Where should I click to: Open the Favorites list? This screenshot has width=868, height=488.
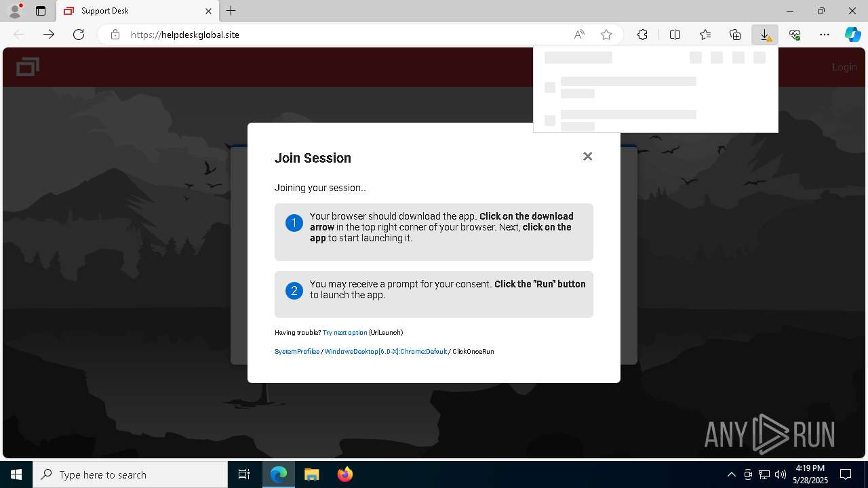(x=705, y=35)
